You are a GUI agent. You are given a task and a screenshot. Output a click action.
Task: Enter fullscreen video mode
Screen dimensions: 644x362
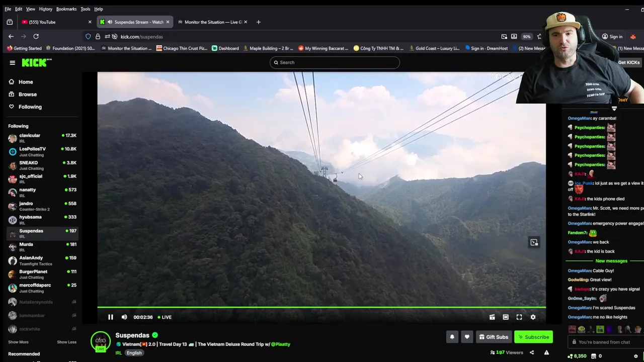pyautogui.click(x=519, y=317)
